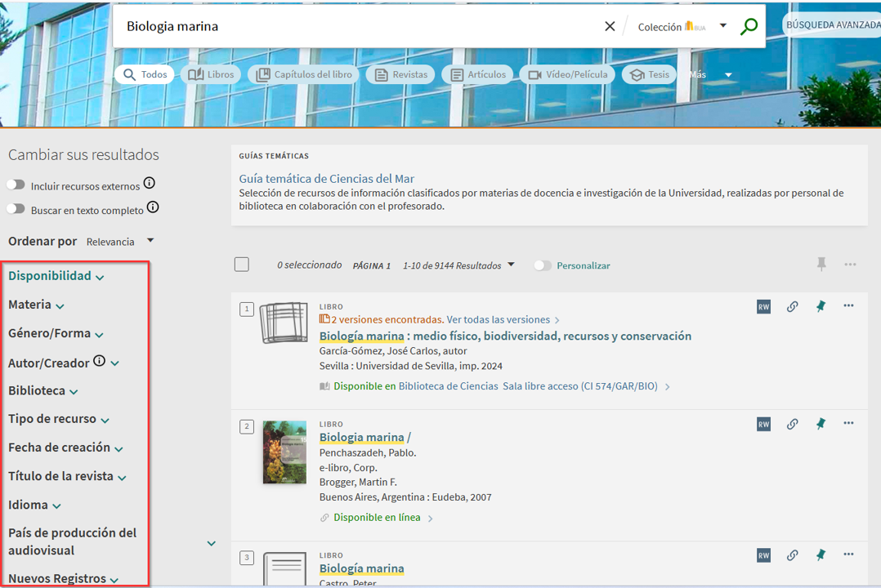Select the Artículos filter tab
The height and width of the screenshot is (588, 881).
click(x=477, y=74)
